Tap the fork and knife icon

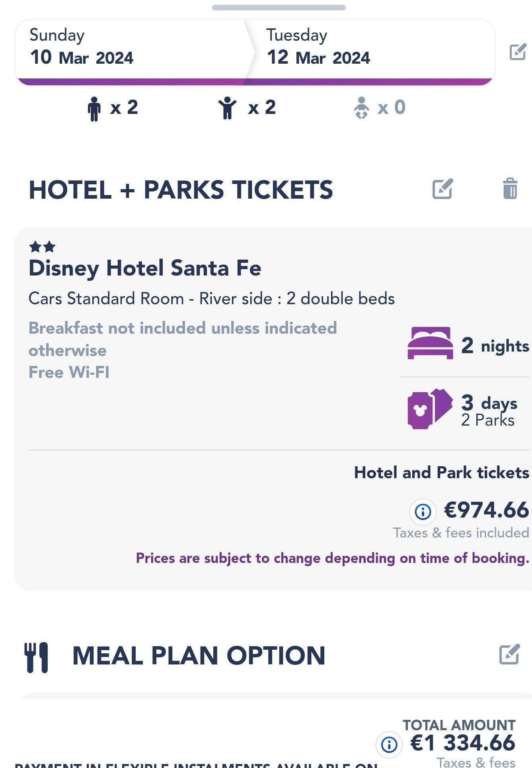tap(36, 657)
